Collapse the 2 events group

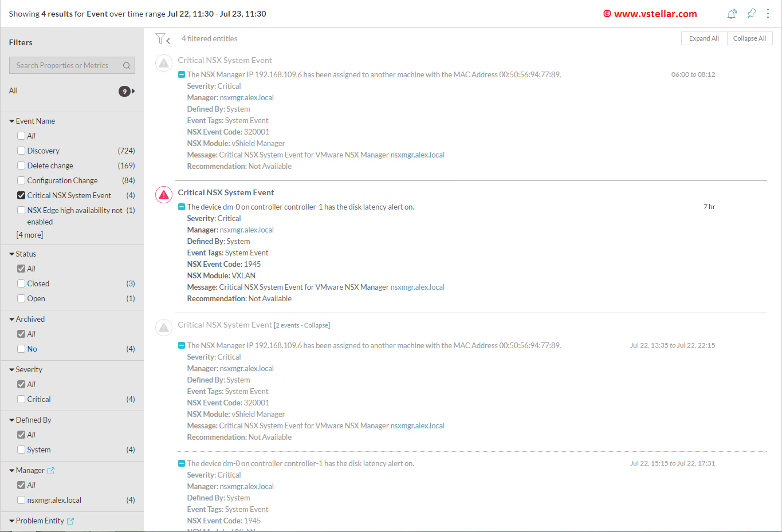coord(316,325)
